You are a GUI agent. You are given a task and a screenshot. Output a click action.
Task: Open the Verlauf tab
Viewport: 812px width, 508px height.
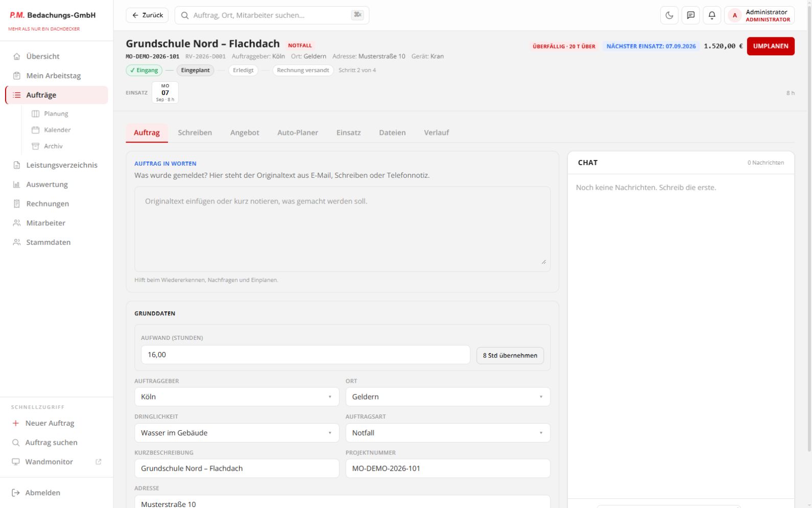click(436, 132)
